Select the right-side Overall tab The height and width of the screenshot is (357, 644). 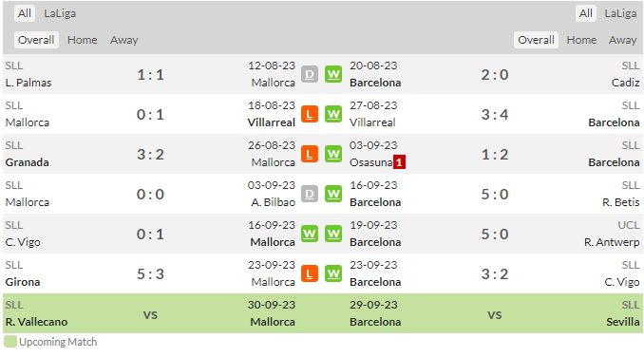tap(536, 40)
